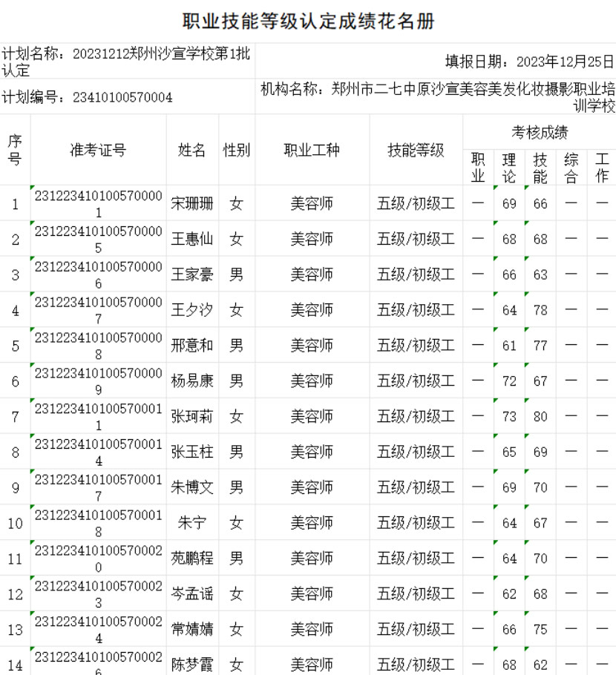Select the 美容师 cell in 朱宁's row
The image size is (616, 675).
312,523
